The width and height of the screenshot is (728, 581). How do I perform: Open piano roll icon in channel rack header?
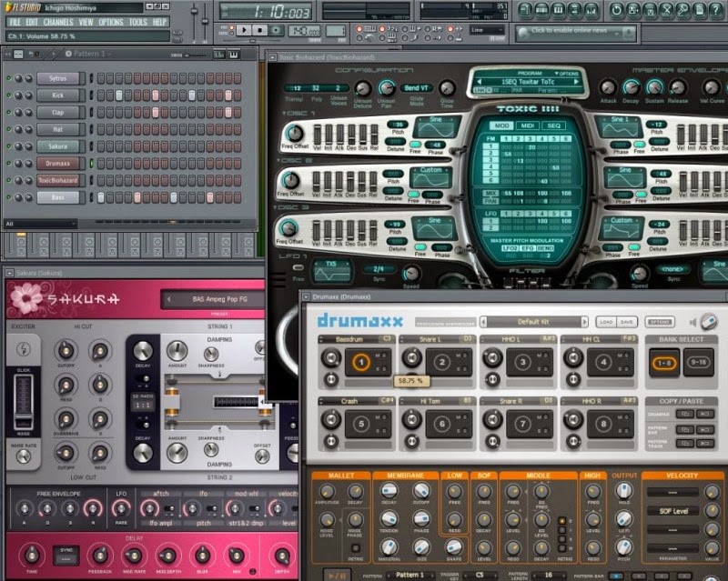233,55
